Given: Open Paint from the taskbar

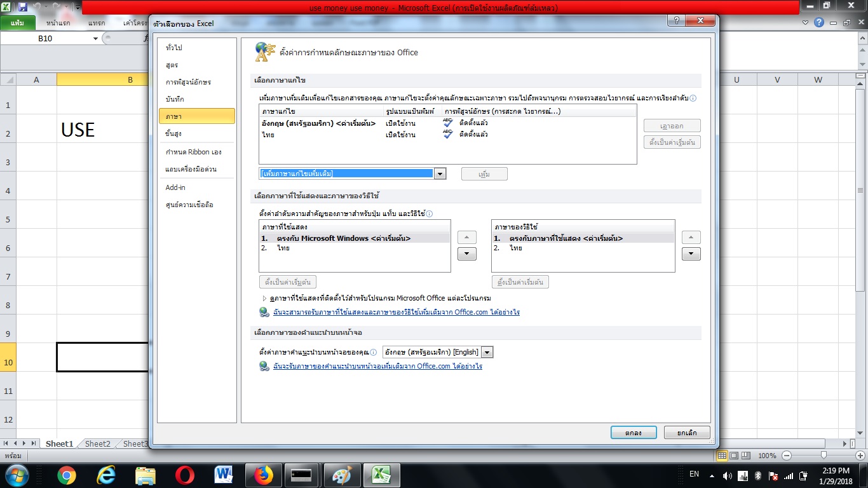Looking at the screenshot, I should tap(342, 475).
